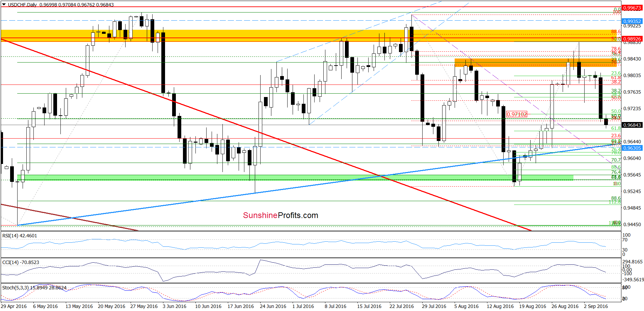Click the 27 May 2016 date label
The image size is (644, 311).
[144, 306]
